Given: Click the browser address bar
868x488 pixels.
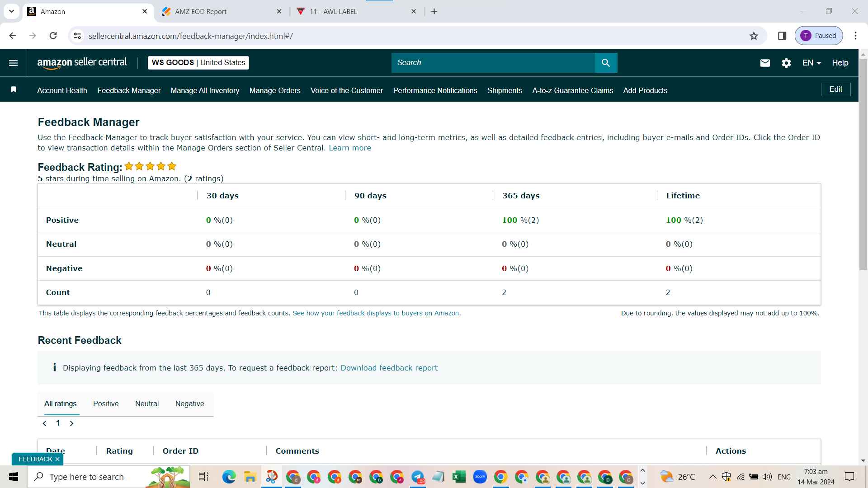Looking at the screenshot, I should point(415,36).
